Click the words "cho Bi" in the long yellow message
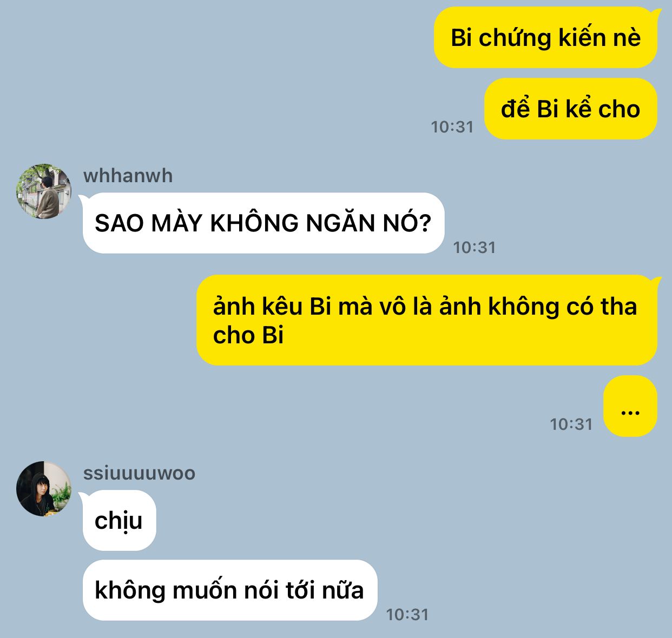672x638 pixels. click(x=248, y=335)
